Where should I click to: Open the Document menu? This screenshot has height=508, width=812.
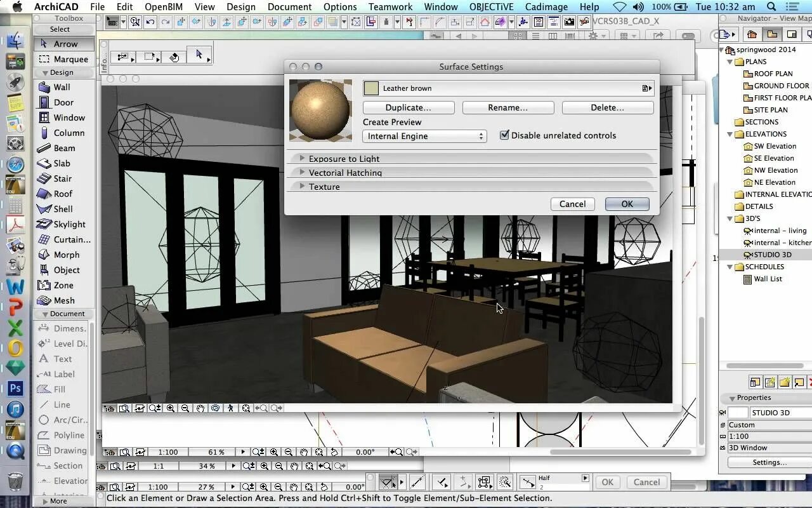289,7
